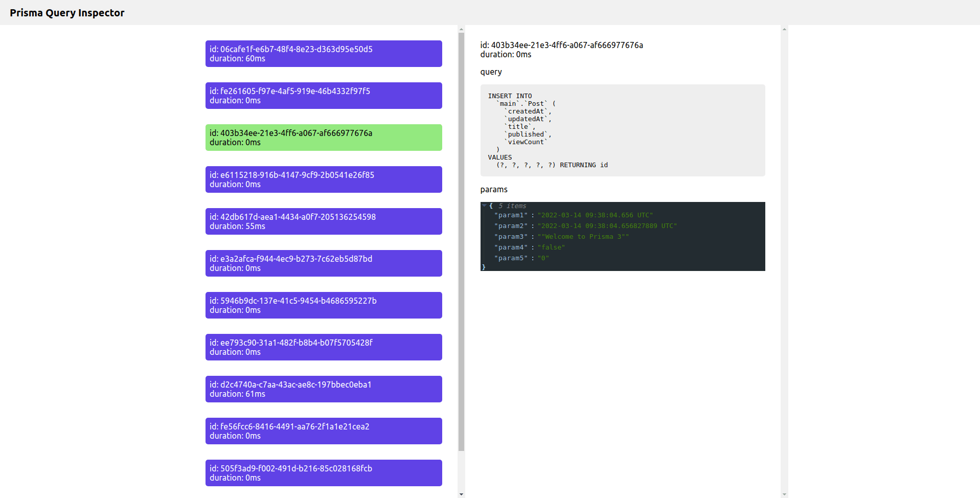Click the INSERT INTO SQL query block
This screenshot has width=980, height=498.
[623, 130]
